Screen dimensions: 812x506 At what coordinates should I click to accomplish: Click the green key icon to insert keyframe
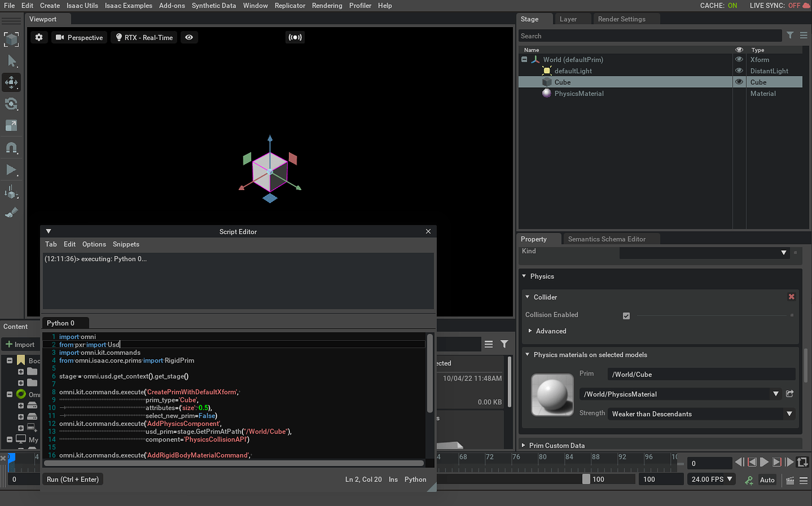click(748, 480)
